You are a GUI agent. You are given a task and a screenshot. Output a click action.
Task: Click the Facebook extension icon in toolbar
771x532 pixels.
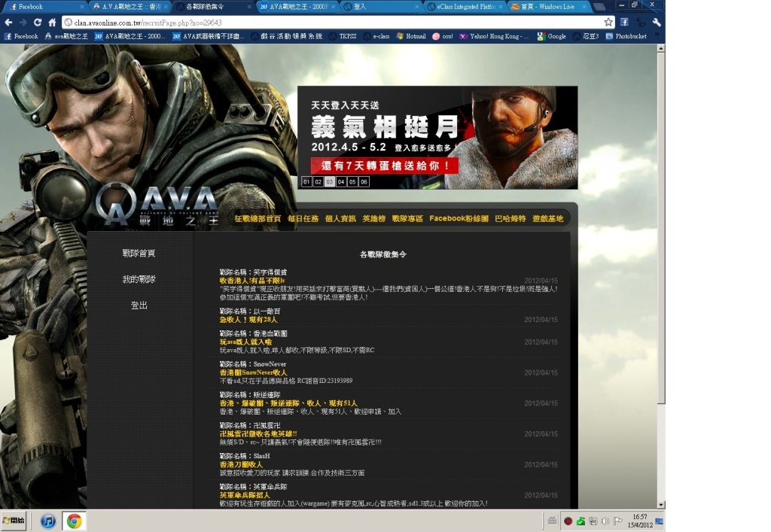(x=624, y=22)
